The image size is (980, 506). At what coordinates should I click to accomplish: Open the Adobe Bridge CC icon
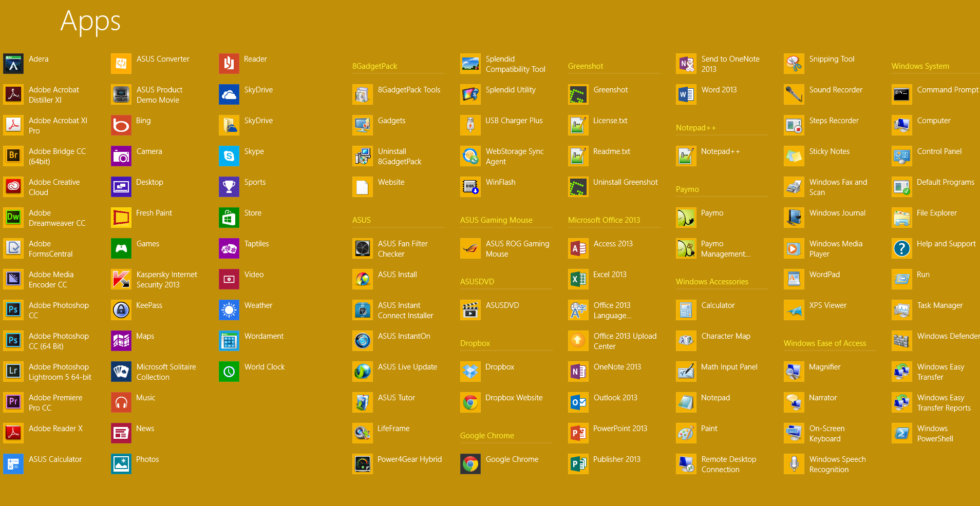(x=13, y=156)
